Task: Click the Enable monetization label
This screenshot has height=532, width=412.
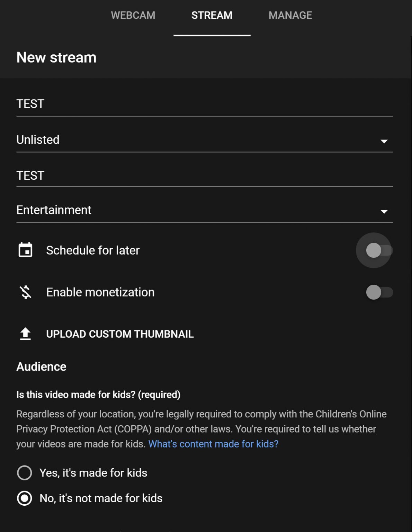Action: click(100, 292)
